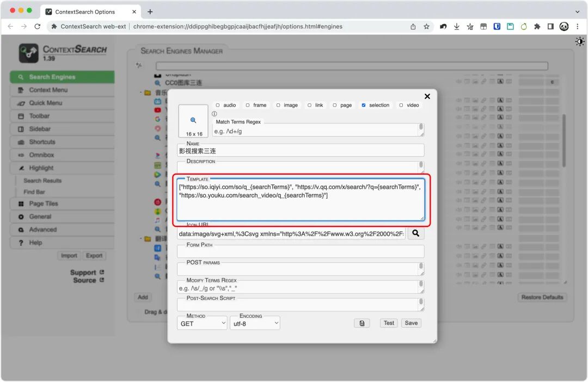Screen dimensions: 588x382
Task: Toggle the frame context checkbox
Action: (x=248, y=106)
